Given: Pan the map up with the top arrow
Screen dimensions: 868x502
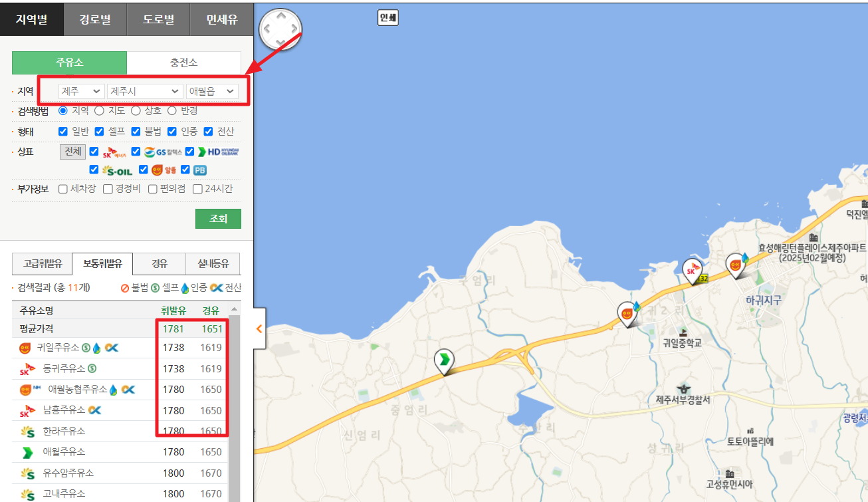Looking at the screenshot, I should tap(281, 15).
